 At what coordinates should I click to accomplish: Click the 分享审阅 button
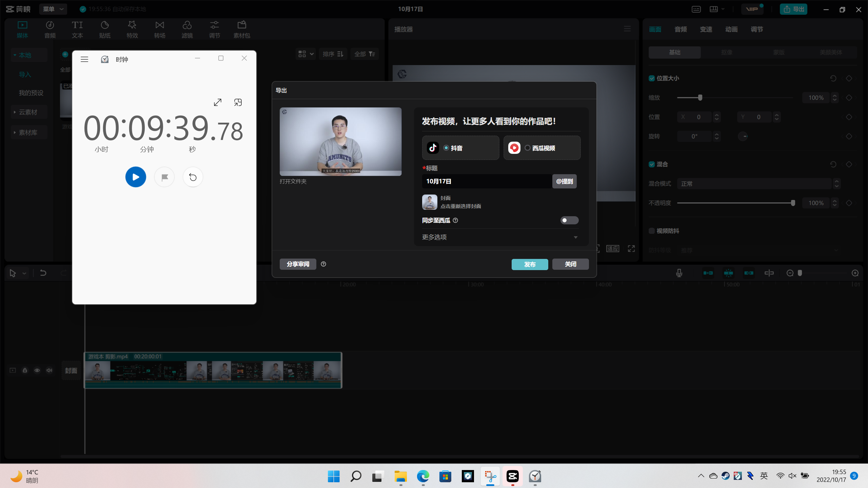click(298, 264)
